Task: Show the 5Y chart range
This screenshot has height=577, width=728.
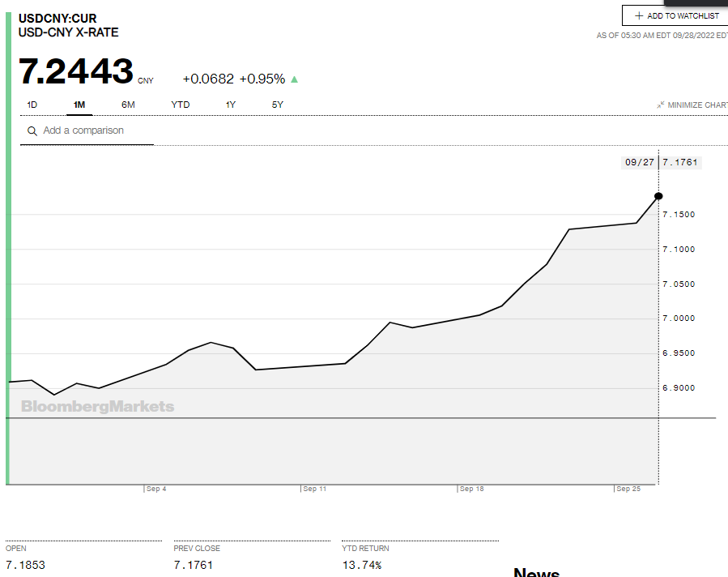Action: tap(278, 105)
